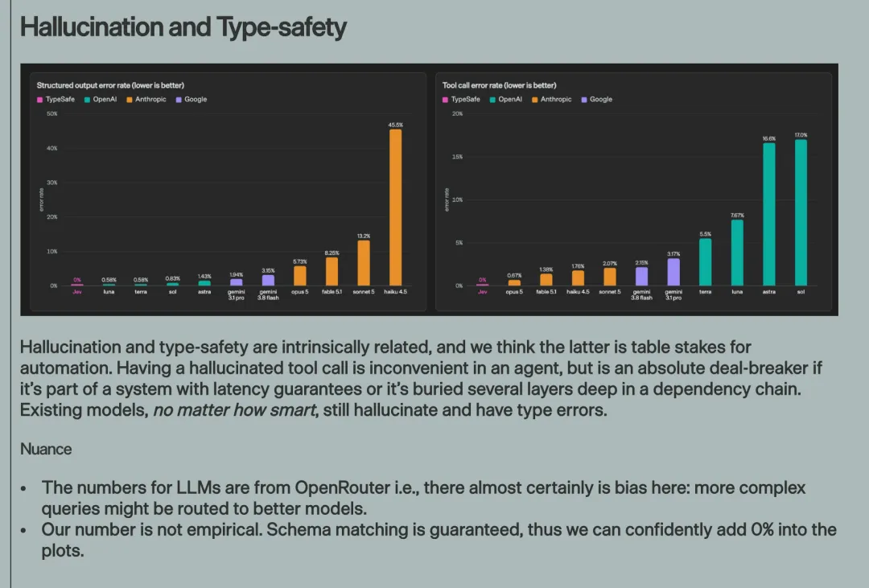869x588 pixels.
Task: Click the '45.5%' value label
Action: click(396, 125)
